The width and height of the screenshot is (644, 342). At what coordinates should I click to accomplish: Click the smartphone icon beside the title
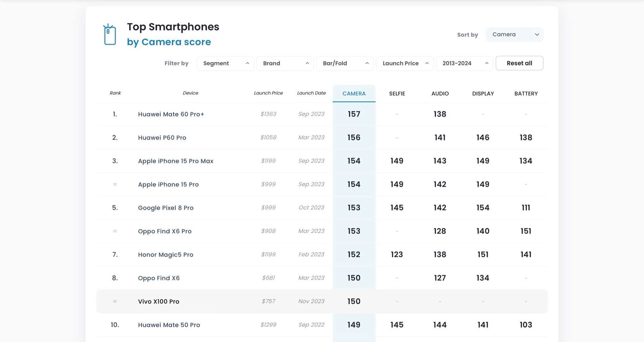(x=110, y=35)
